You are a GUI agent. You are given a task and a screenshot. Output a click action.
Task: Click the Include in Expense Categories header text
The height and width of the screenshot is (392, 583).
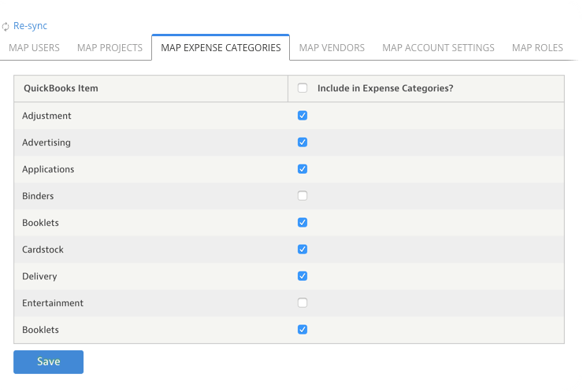point(385,88)
